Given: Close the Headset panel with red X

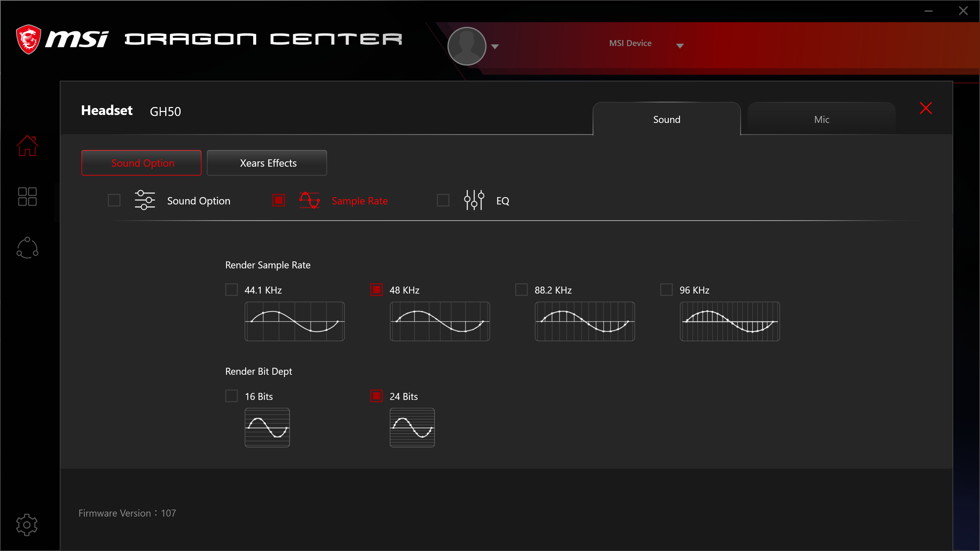Looking at the screenshot, I should 926,108.
